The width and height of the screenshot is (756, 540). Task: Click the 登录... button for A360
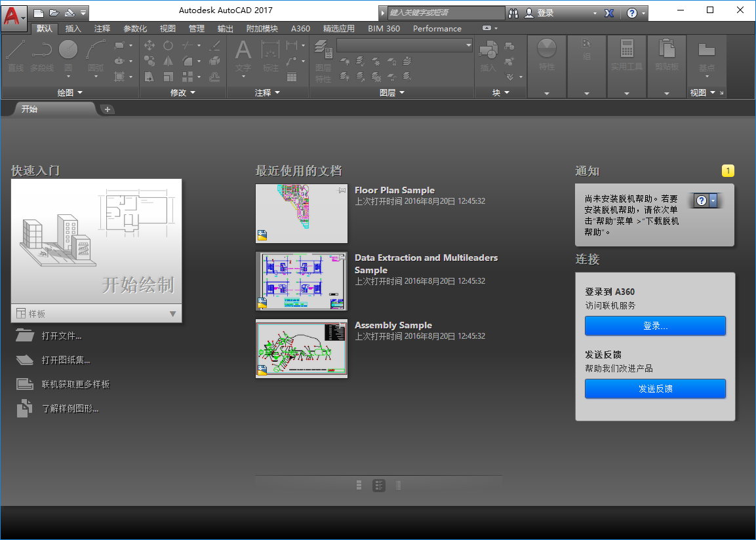tap(655, 326)
